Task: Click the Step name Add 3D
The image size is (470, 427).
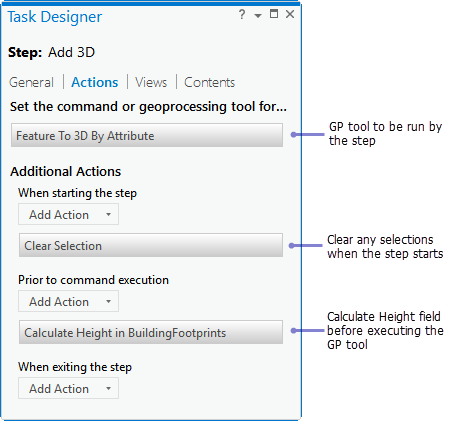Action: tap(71, 52)
